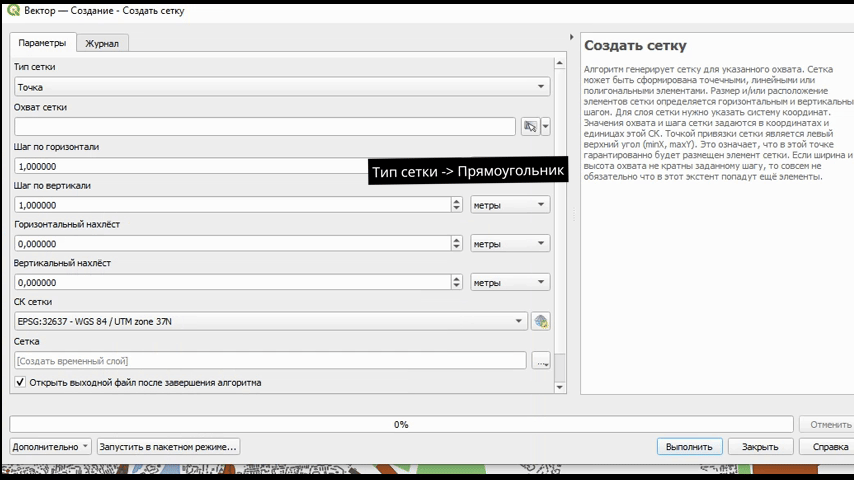This screenshot has width=854, height=480.
Task: Open the grid CRS combo box EPSG:32637
Action: [270, 321]
